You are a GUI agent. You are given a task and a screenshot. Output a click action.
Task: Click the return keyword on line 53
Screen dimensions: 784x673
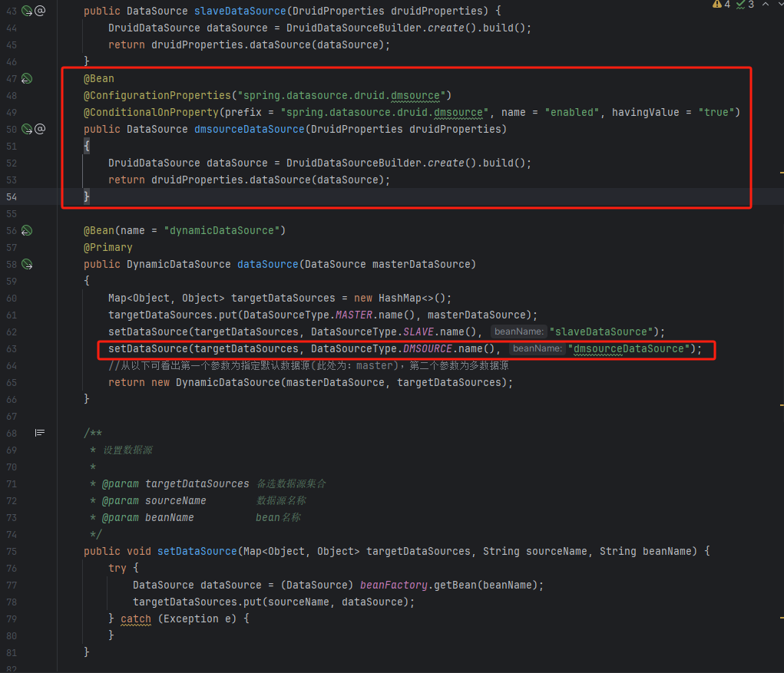click(x=127, y=180)
